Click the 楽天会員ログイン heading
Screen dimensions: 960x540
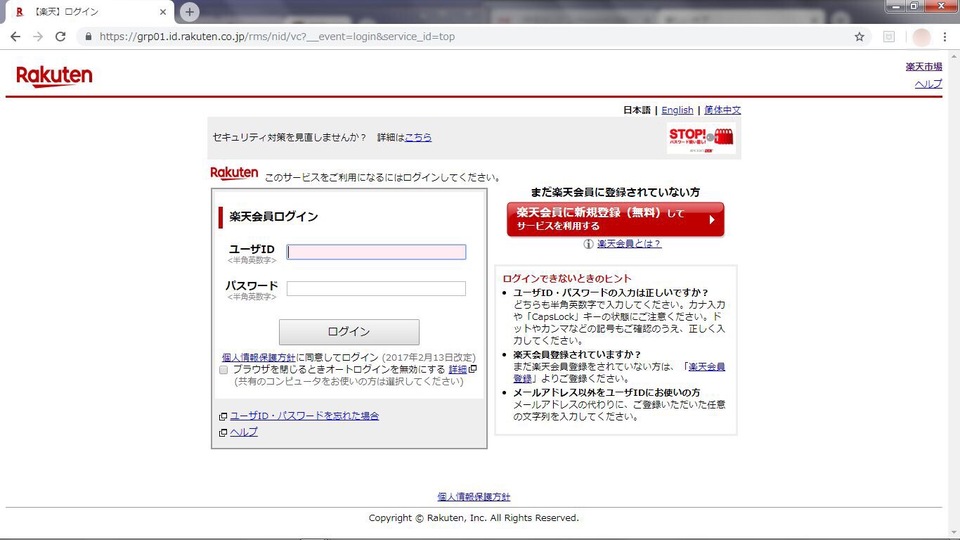coord(274,217)
